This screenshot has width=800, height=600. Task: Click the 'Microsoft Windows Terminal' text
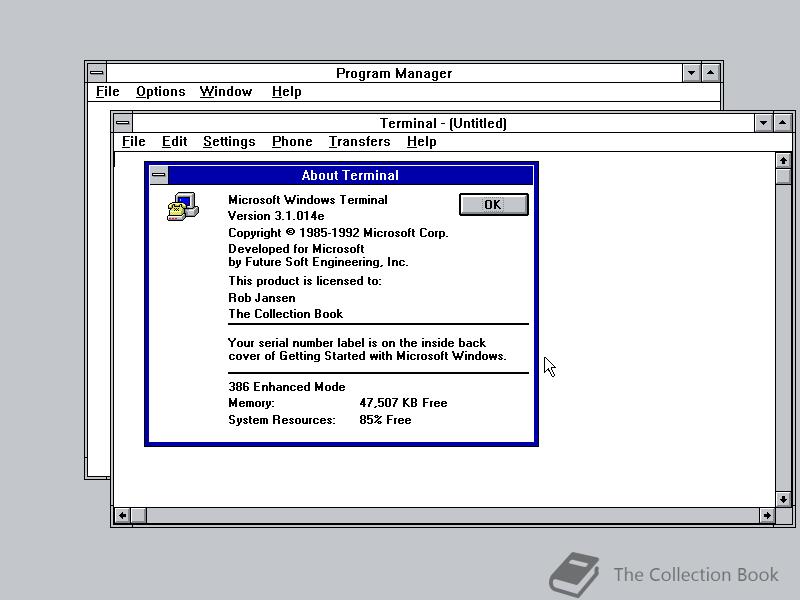click(x=308, y=199)
